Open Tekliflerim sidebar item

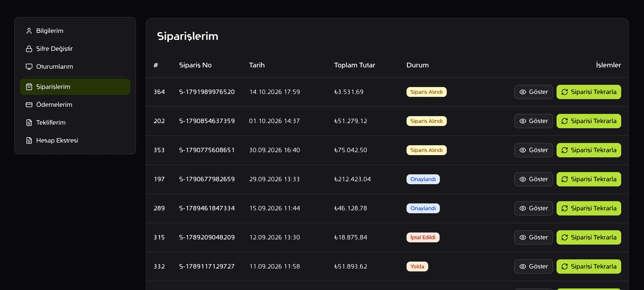pos(75,122)
